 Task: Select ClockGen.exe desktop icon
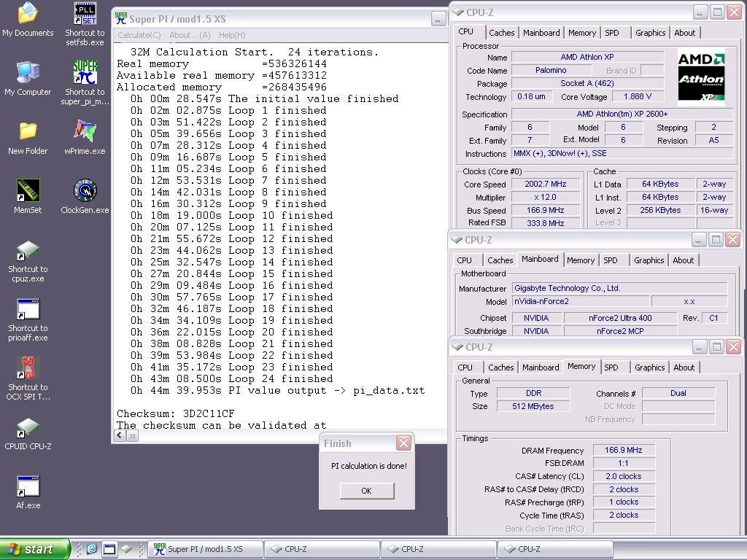(x=85, y=197)
